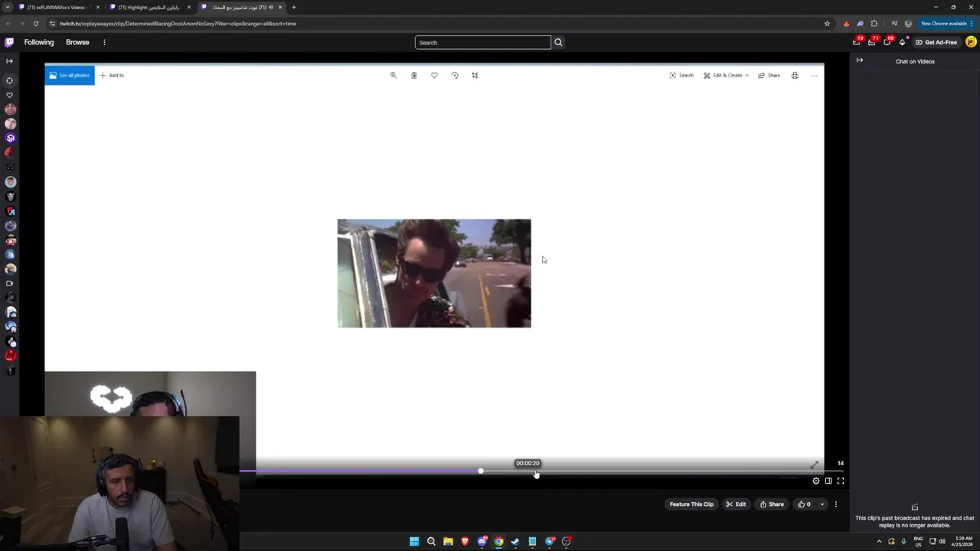Click the zoom icon in Photos toolbar

(x=394, y=75)
